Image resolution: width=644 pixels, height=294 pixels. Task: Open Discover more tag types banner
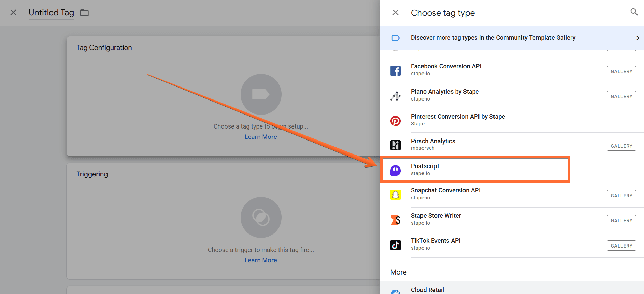point(512,38)
